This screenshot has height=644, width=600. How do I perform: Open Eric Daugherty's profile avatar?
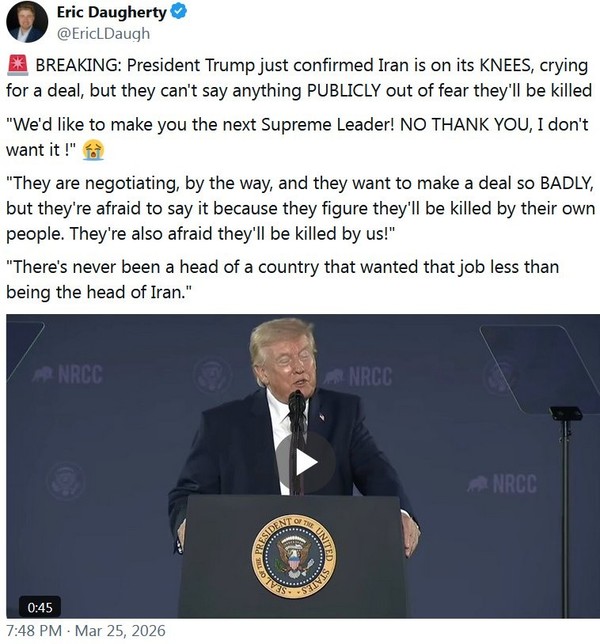tap(27, 22)
